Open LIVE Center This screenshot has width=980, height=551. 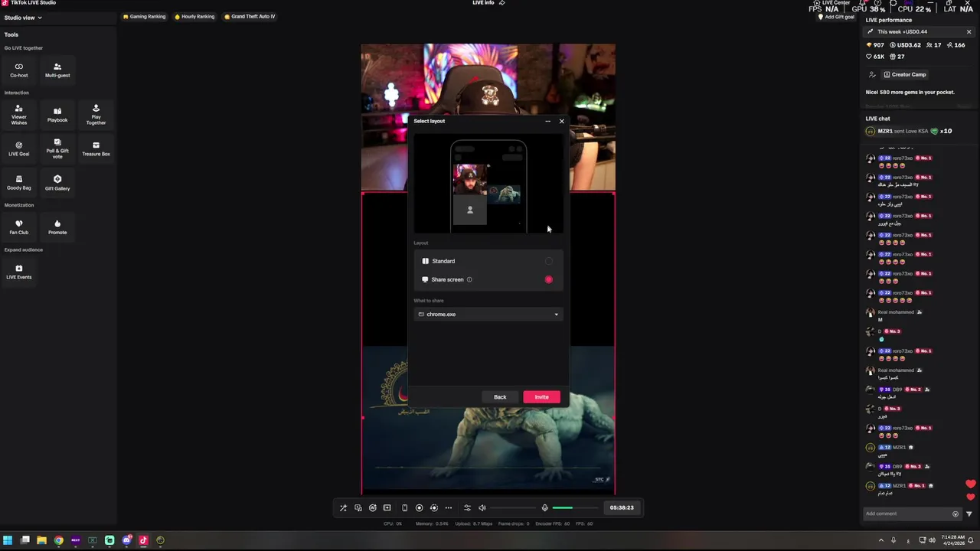831,3
